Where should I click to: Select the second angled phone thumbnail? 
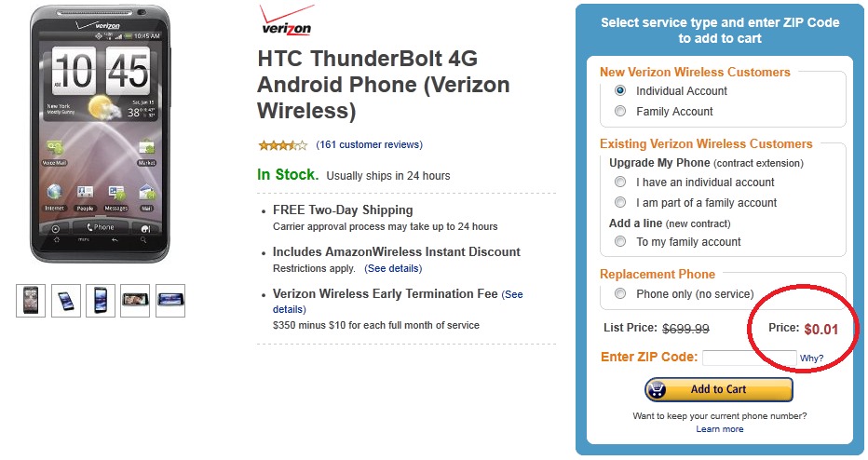click(66, 301)
